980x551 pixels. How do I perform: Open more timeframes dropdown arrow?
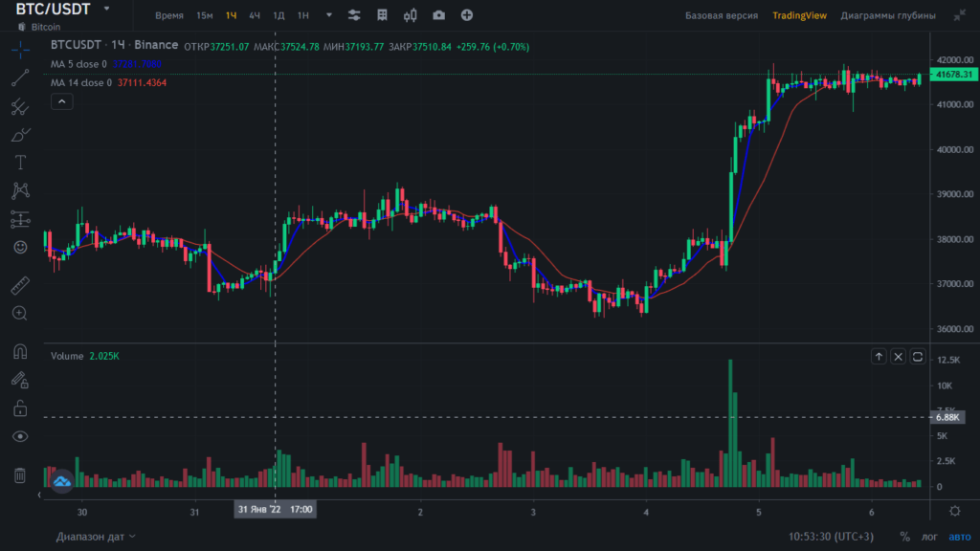click(x=329, y=15)
